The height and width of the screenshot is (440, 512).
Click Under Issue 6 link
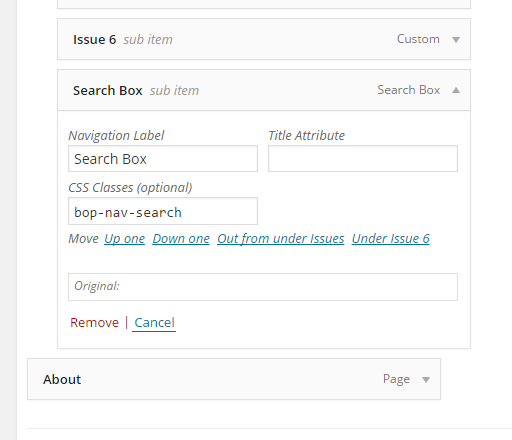point(390,239)
